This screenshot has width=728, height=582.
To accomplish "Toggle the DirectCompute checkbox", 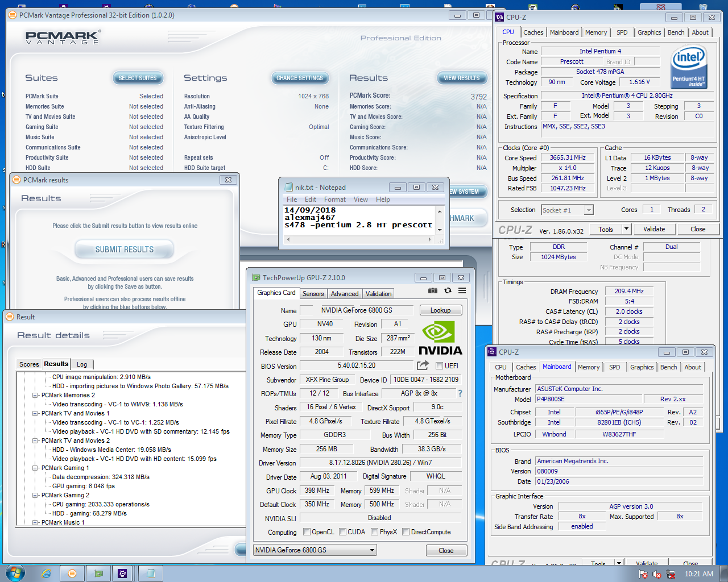I will 406,532.
